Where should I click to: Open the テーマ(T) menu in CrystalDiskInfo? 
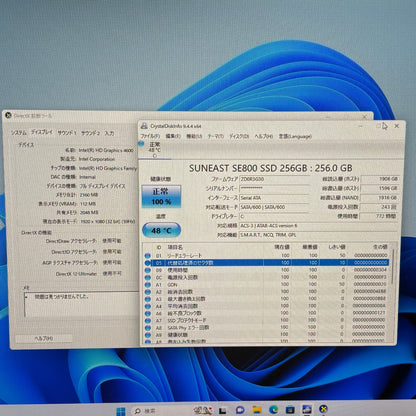click(215, 136)
